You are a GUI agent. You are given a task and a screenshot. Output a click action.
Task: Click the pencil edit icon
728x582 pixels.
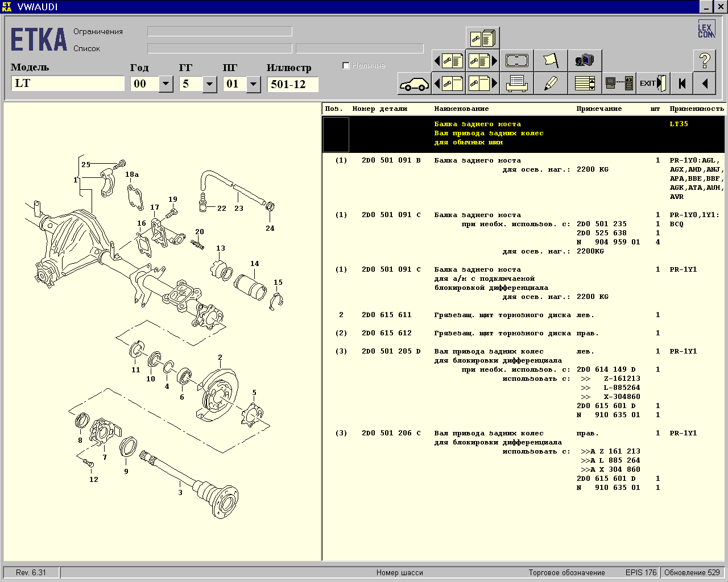pos(551,84)
